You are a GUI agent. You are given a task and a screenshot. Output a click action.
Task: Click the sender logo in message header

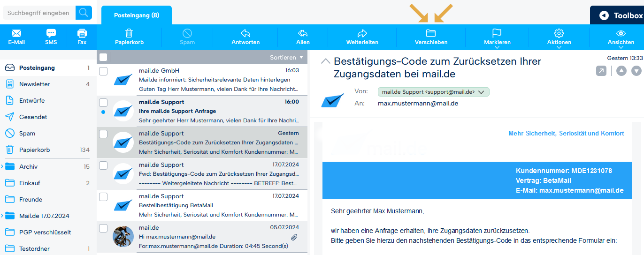[333, 100]
